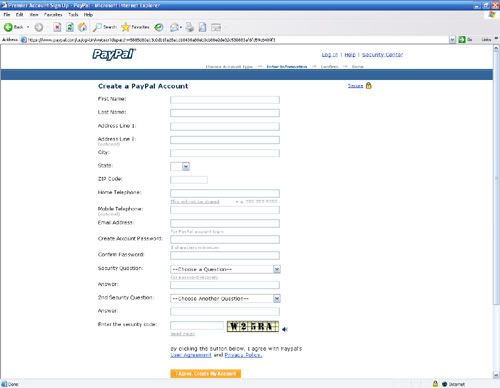Focus the Home Telephone field
Screen dimensions: 500x388
(225, 193)
